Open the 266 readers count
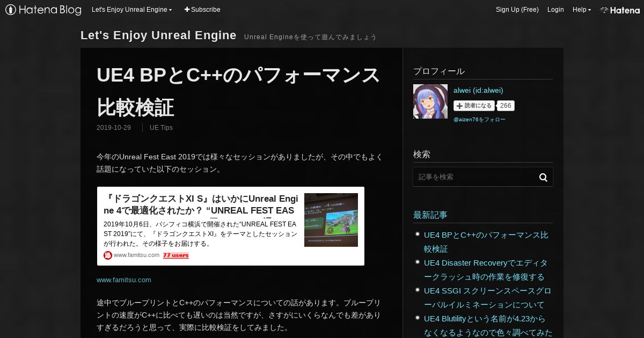Screen dimensions: 644x338 (x=506, y=106)
